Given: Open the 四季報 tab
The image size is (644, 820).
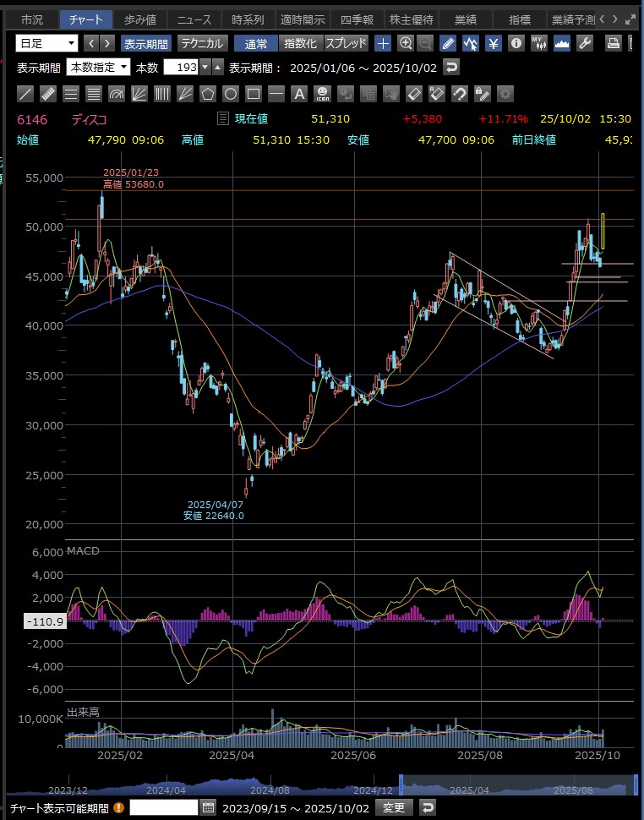Looking at the screenshot, I should (357, 19).
